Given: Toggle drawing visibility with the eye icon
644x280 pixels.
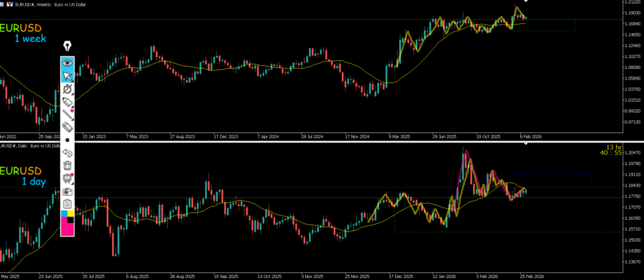Looking at the screenshot, I should tap(67, 63).
